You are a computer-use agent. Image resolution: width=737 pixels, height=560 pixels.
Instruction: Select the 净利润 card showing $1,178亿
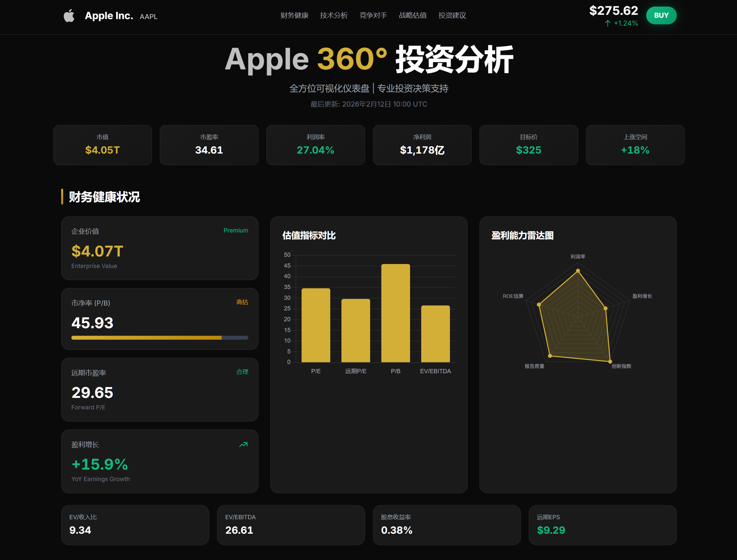click(x=422, y=145)
